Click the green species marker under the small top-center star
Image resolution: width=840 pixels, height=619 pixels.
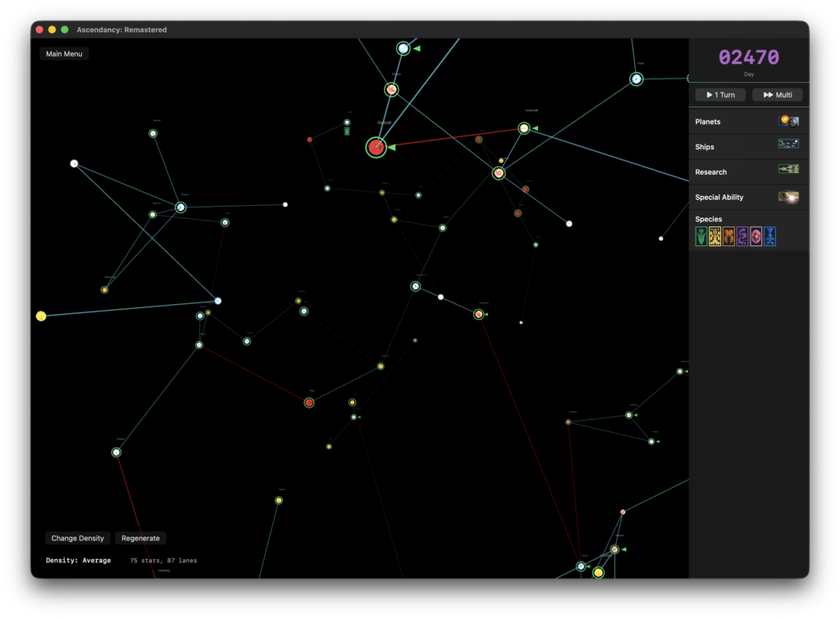[347, 131]
